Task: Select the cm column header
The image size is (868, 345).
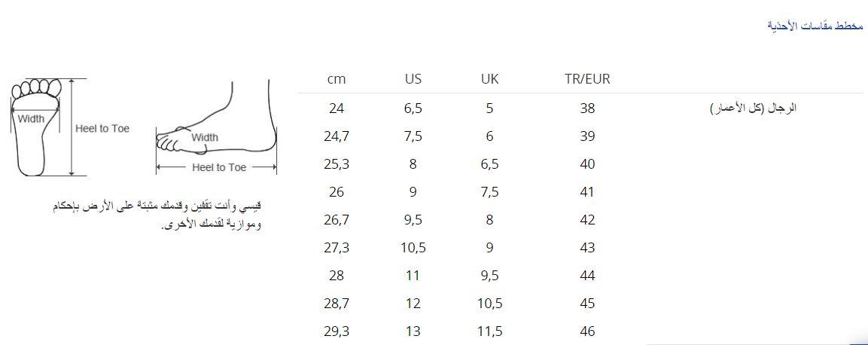Action: pyautogui.click(x=337, y=79)
